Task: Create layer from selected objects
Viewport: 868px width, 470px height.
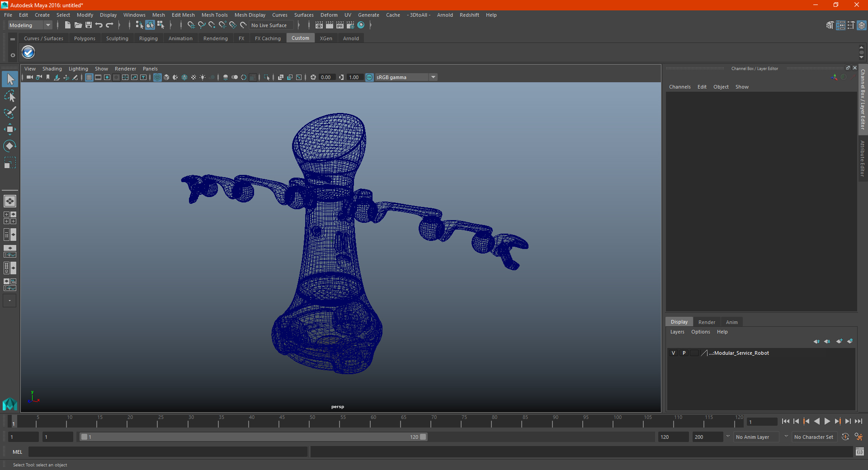Action: coord(850,342)
